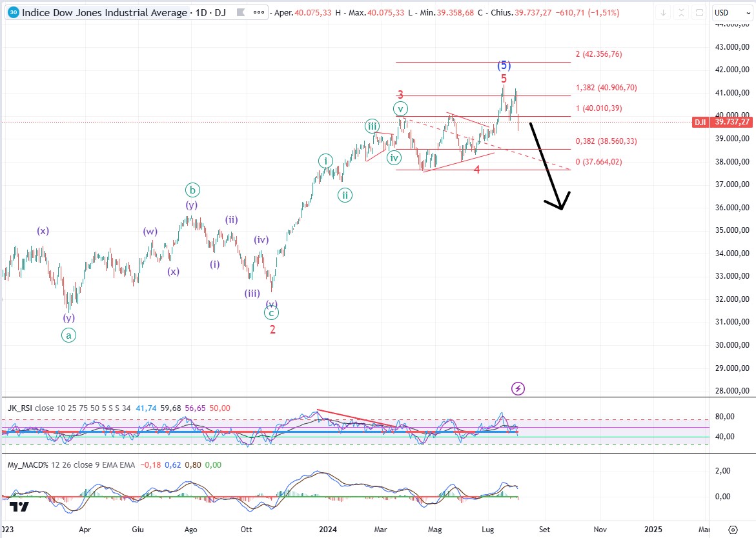Click the MACD value −0,18
This screenshot has width=756, height=538.
tap(150, 465)
